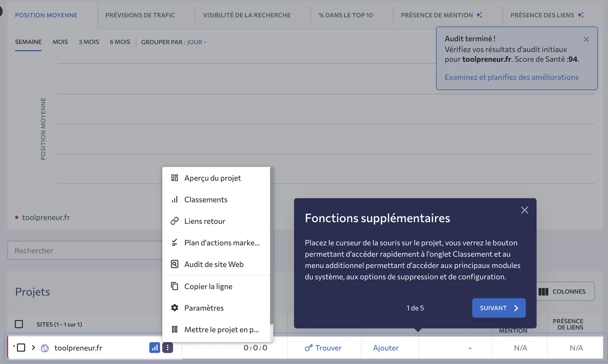Open Classements from the context menu
The height and width of the screenshot is (364, 608).
point(216,200)
